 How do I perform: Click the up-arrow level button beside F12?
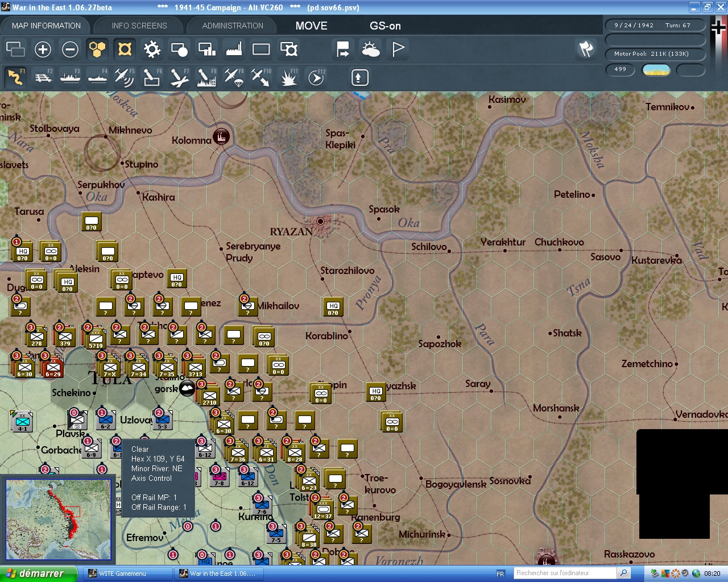click(x=359, y=77)
